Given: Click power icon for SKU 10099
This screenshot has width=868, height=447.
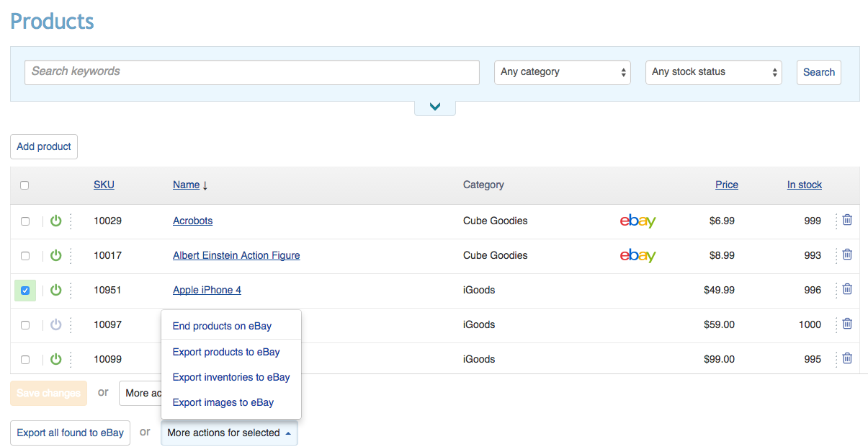Looking at the screenshot, I should tap(56, 359).
